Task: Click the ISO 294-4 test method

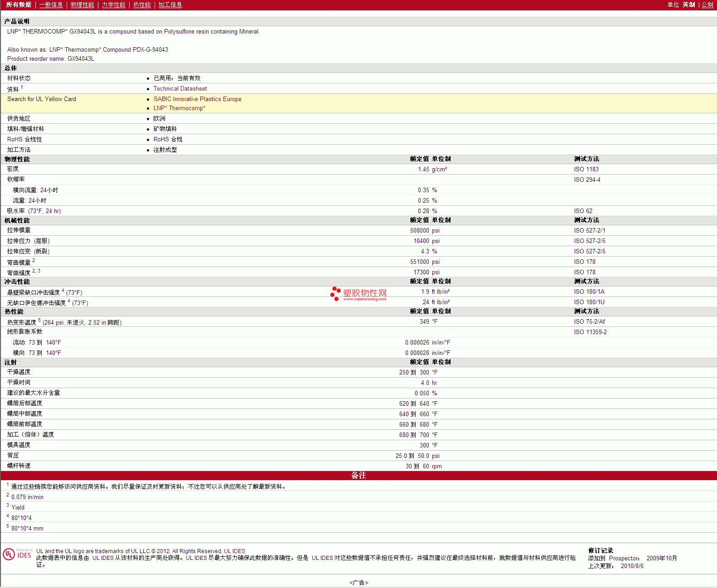Action: point(587,180)
